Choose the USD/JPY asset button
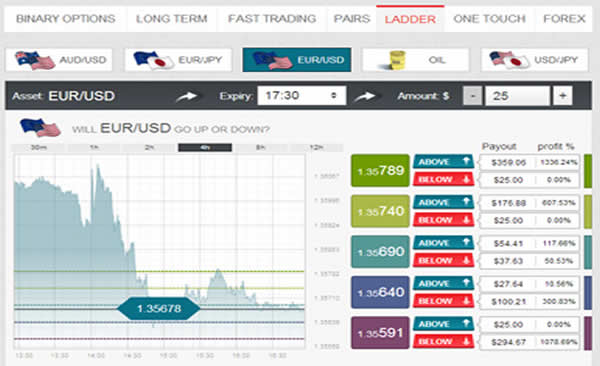Screen dimensions: 600x366 pyautogui.click(x=534, y=60)
